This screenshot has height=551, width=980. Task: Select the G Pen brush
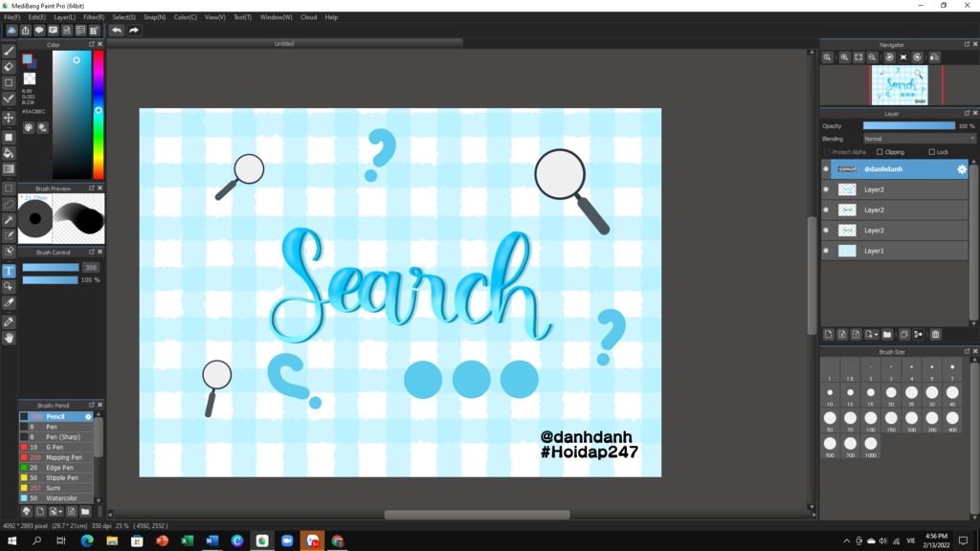click(56, 448)
